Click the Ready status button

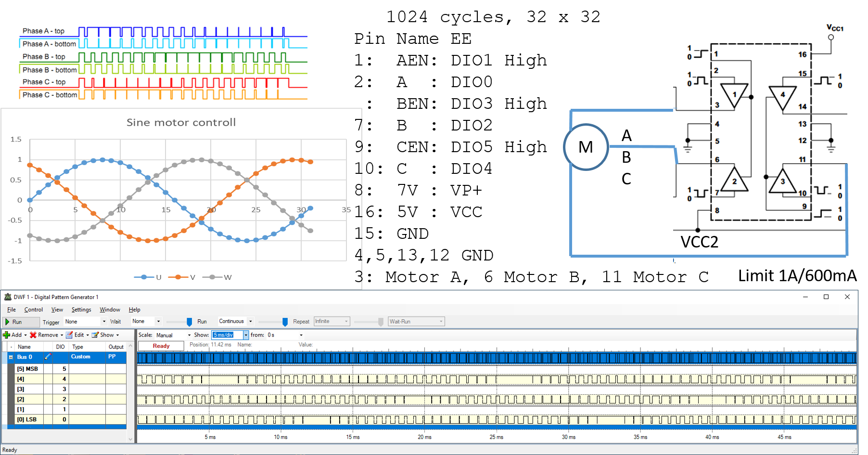coord(161,346)
